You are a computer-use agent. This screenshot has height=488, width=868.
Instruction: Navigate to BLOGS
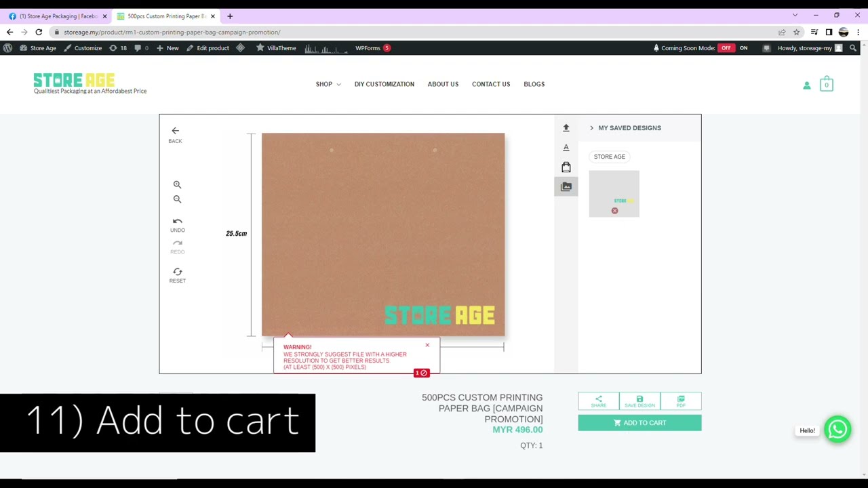(534, 84)
